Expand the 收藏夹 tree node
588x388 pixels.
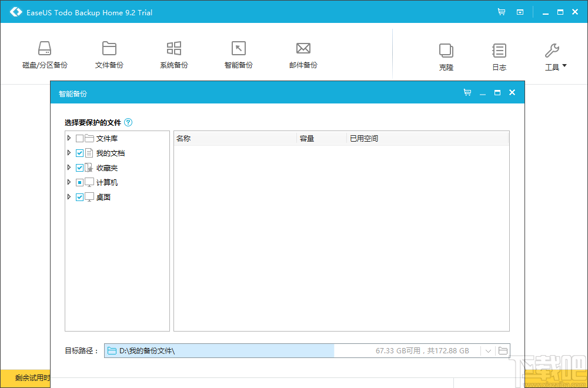click(x=69, y=167)
